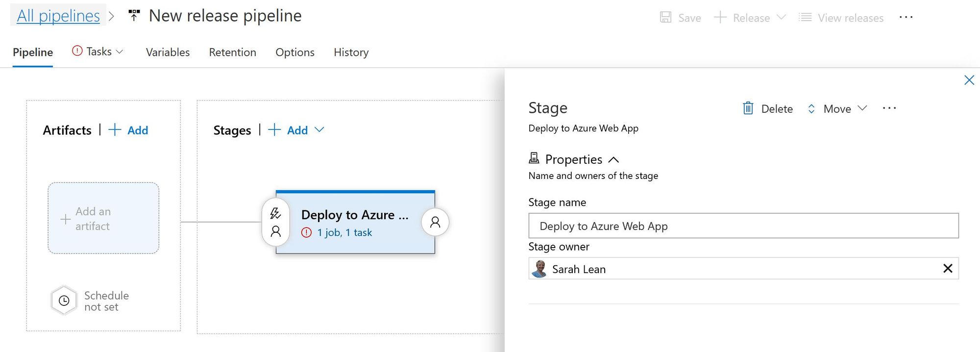Open the All pipelines breadcrumb link
The height and width of the screenshot is (352, 980).
click(58, 16)
